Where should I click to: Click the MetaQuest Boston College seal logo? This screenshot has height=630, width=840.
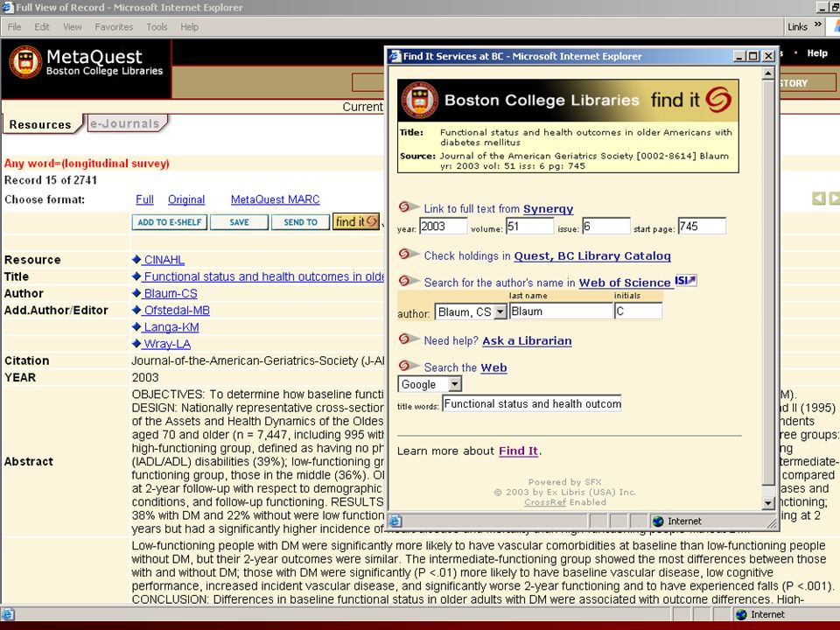[25, 62]
